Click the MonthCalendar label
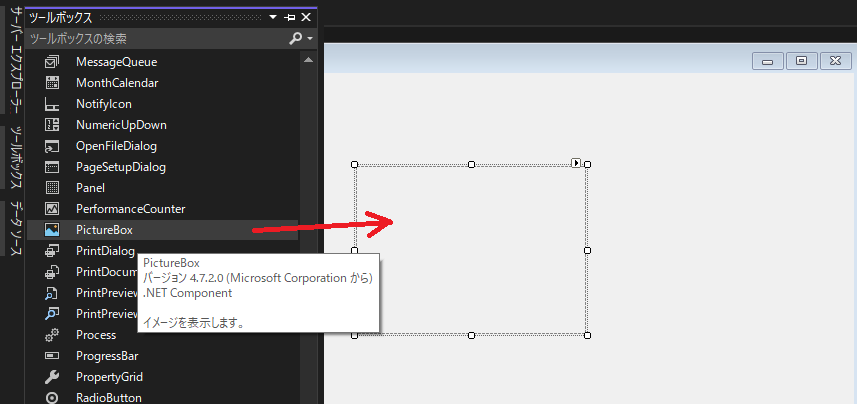This screenshot has width=857, height=404. click(118, 83)
